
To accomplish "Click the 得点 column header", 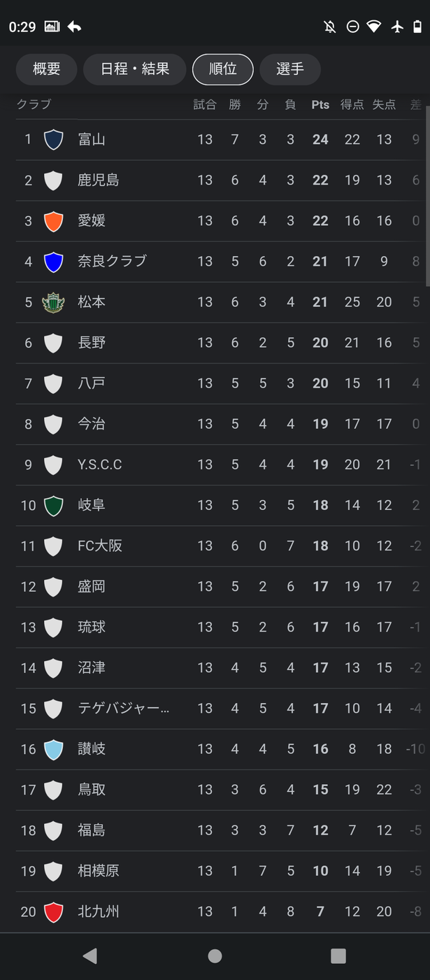I will (352, 105).
